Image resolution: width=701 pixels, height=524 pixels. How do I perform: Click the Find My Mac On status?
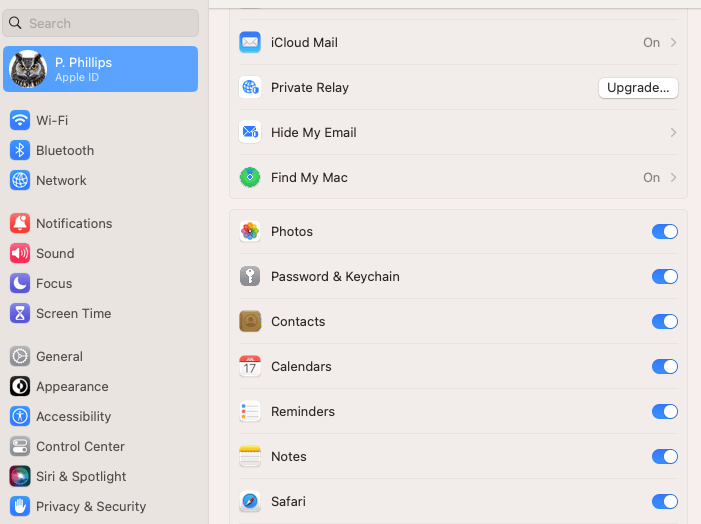coord(651,177)
